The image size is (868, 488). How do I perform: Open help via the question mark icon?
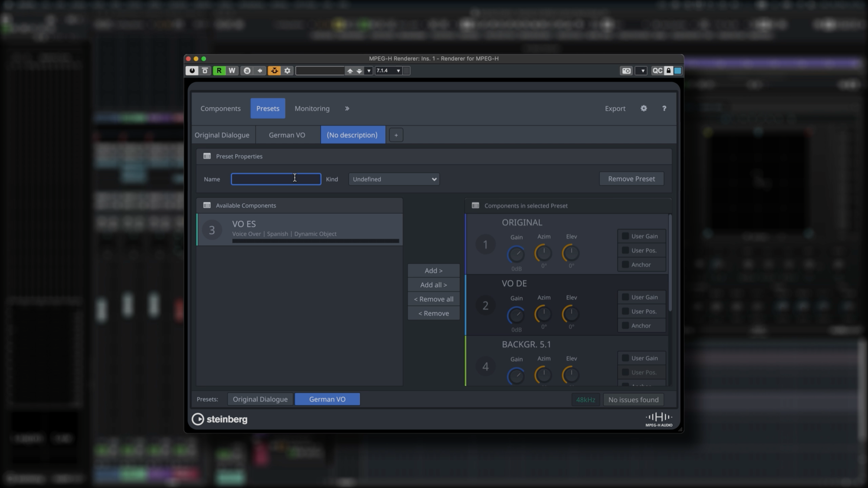tap(664, 108)
